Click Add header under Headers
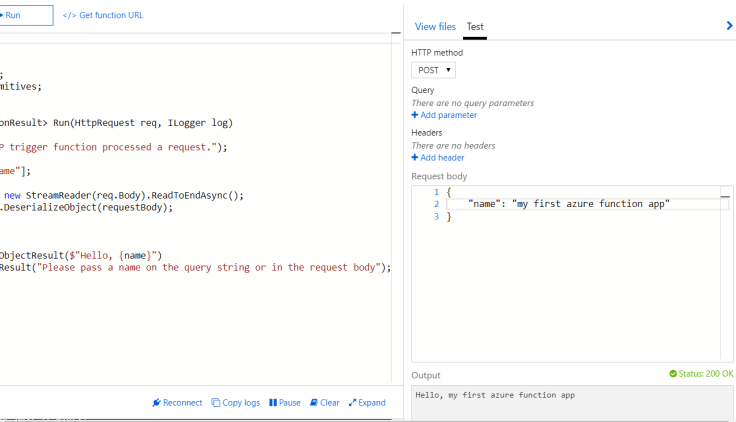The height and width of the screenshot is (422, 736). (442, 158)
